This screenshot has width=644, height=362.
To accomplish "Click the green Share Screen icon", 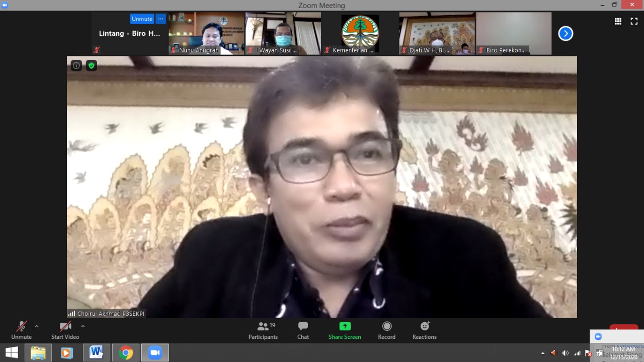I will tap(345, 326).
